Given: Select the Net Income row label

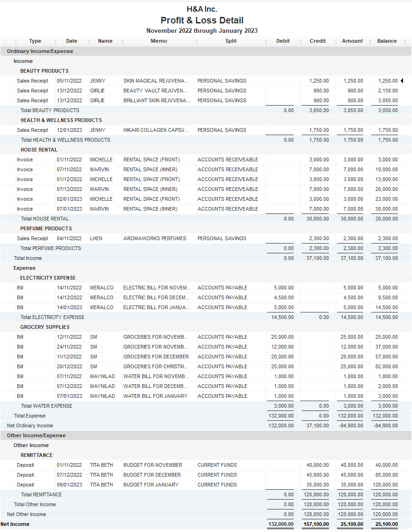Looking at the screenshot, I should tap(15, 524).
